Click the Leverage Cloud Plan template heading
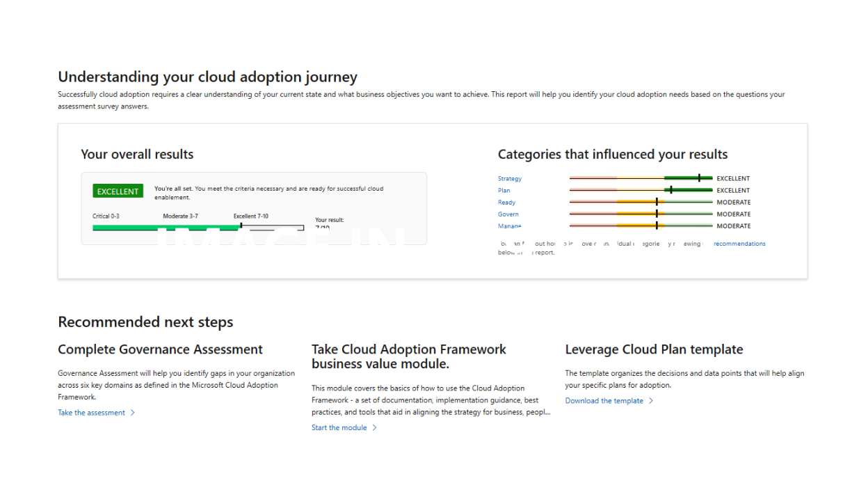This screenshot has height=490, width=868. [x=654, y=349]
